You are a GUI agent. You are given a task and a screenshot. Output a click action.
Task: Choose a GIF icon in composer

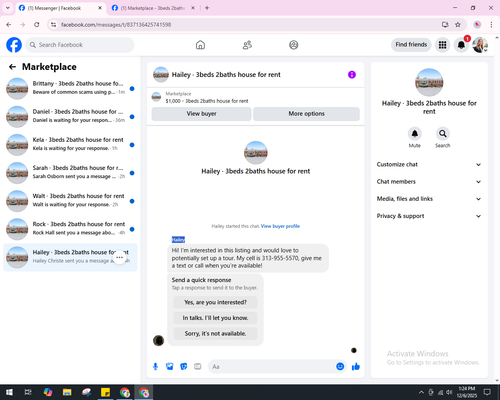198,367
